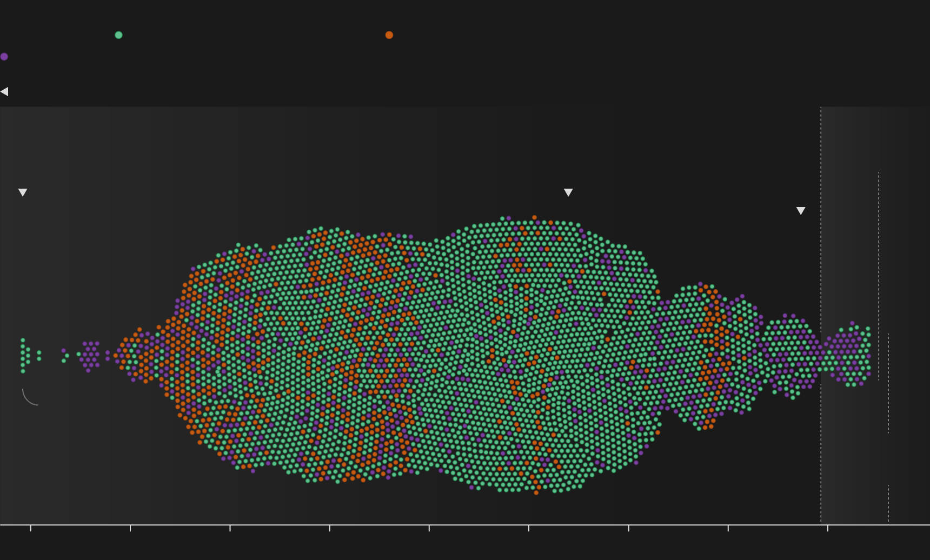Open the down-triangle marker at chart's far left

23,192
